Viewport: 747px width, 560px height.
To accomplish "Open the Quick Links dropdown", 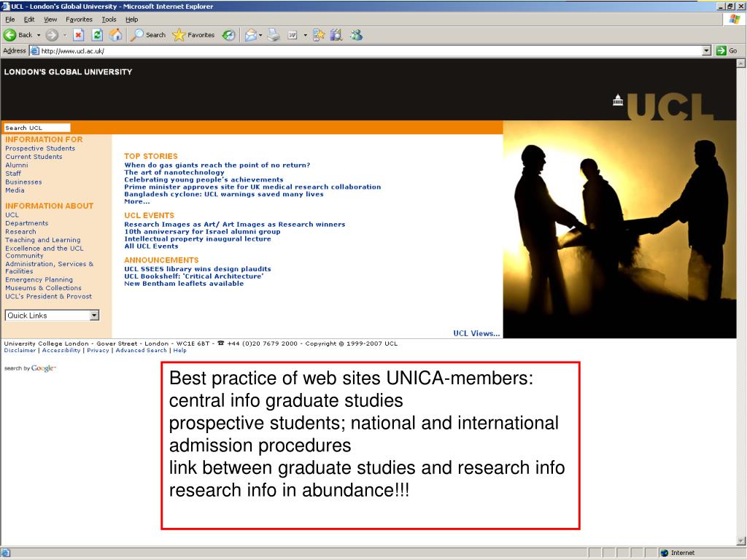I will [52, 315].
